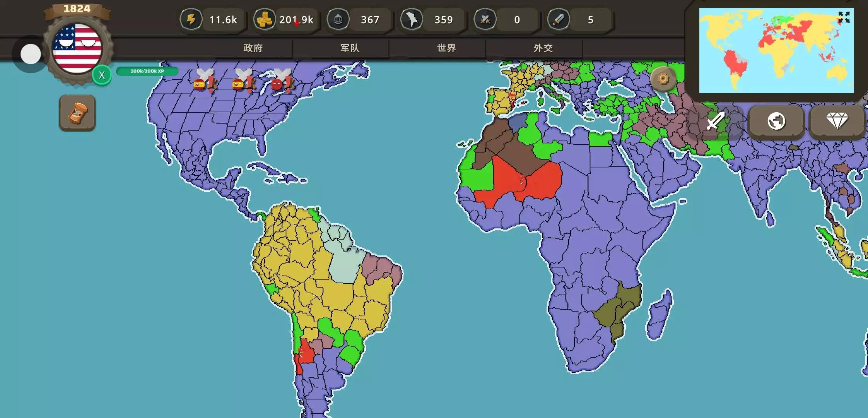Open the 军队 army tab
Image resolution: width=868 pixels, height=418 pixels.
point(350,48)
